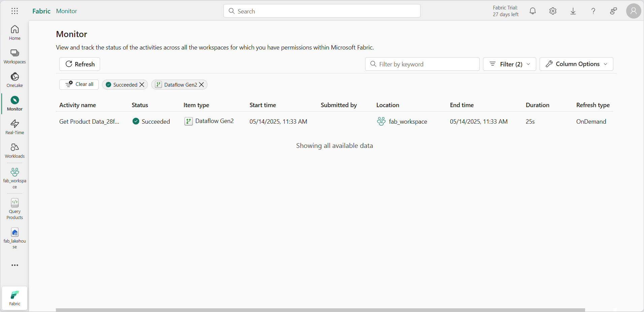Expand Column Options dropdown
Viewport: 644px width, 312px height.
[x=576, y=64]
